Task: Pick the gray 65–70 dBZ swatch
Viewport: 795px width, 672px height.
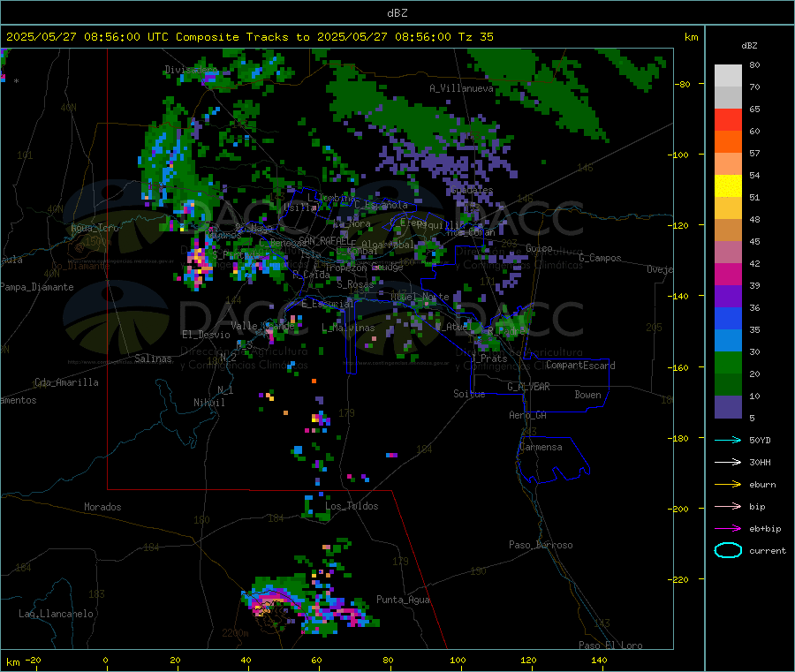Action: click(728, 98)
